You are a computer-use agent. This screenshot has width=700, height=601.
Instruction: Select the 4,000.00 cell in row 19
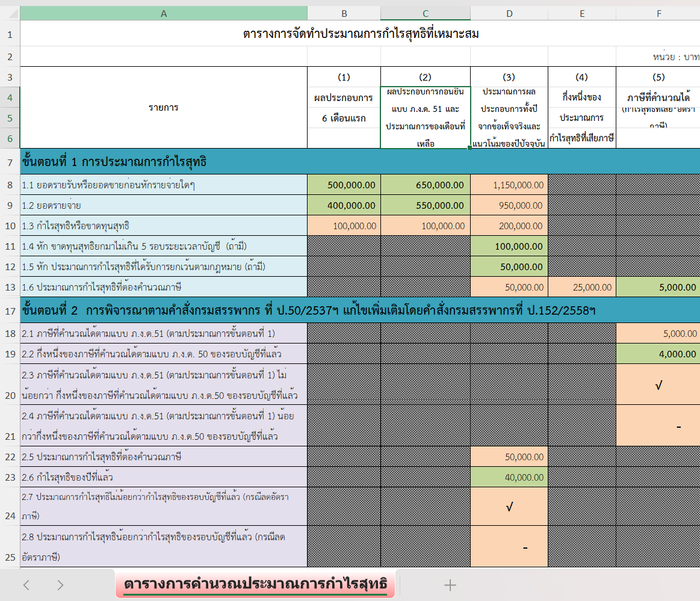(658, 354)
